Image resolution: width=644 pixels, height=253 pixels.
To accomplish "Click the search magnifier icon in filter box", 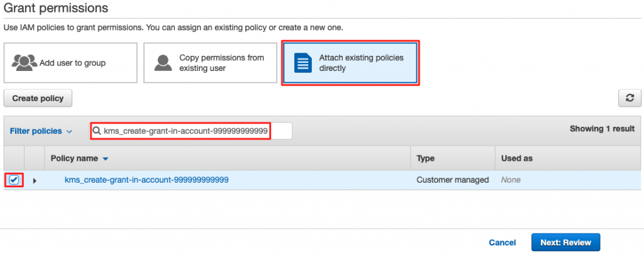I will coord(97,131).
